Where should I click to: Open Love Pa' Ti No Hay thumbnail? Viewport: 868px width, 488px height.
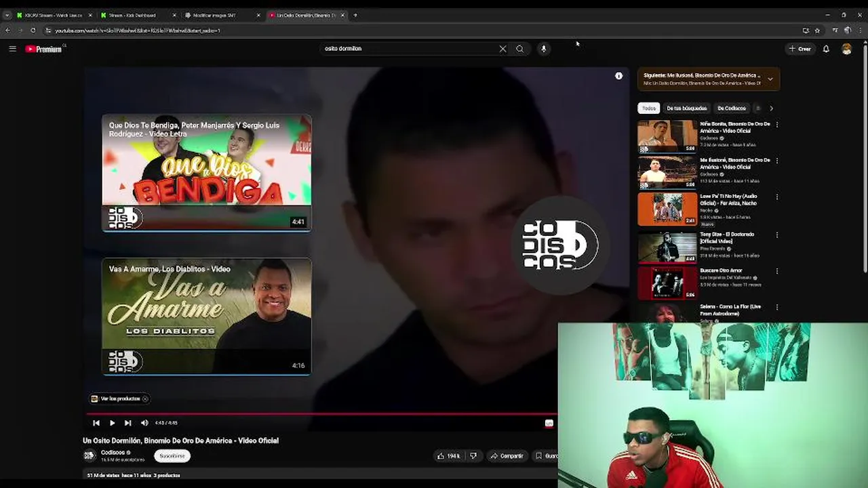667,209
